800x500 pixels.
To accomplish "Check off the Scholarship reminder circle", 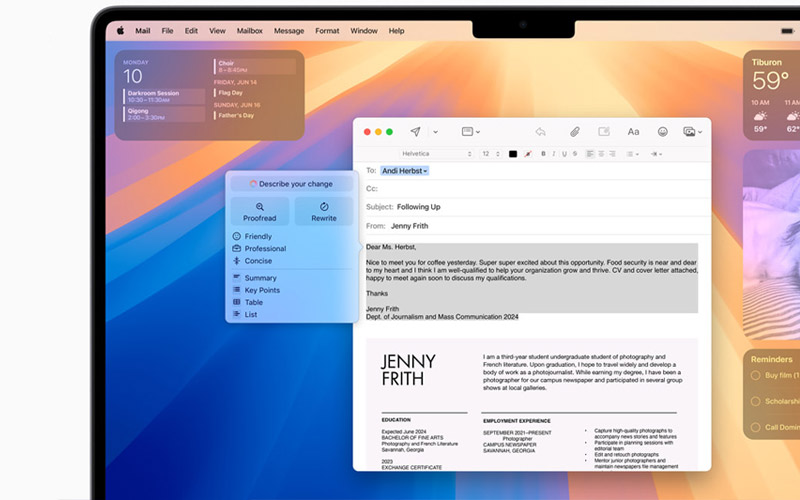I will pyautogui.click(x=756, y=402).
